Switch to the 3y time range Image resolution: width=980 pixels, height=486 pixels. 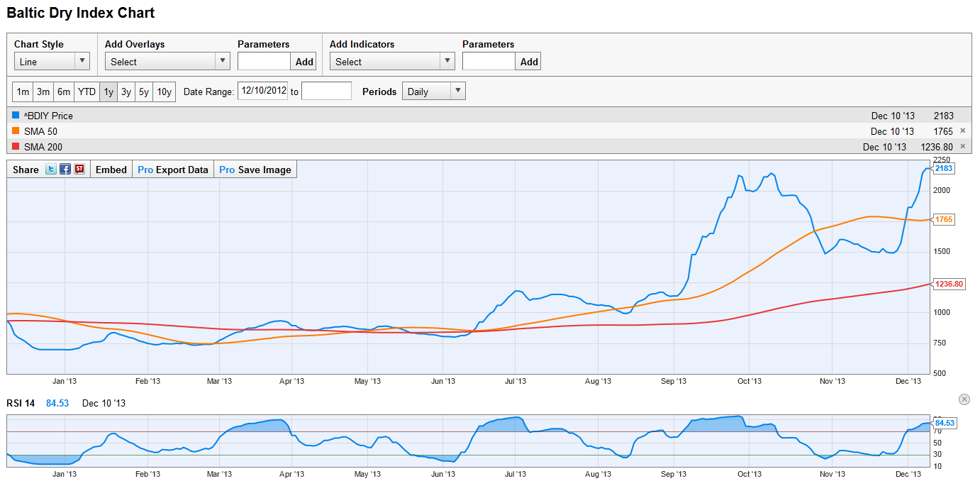coord(126,92)
